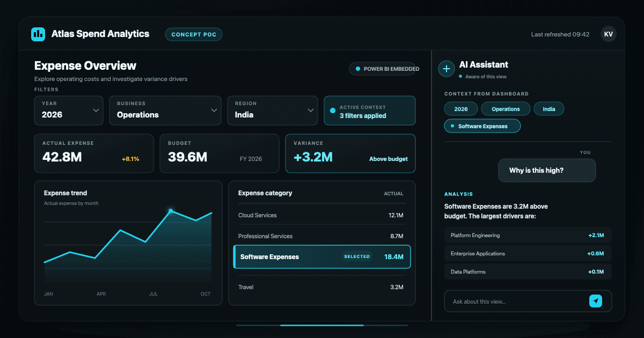Click the JUL axis label on trend chart
This screenshot has height=338, width=644.
[153, 294]
